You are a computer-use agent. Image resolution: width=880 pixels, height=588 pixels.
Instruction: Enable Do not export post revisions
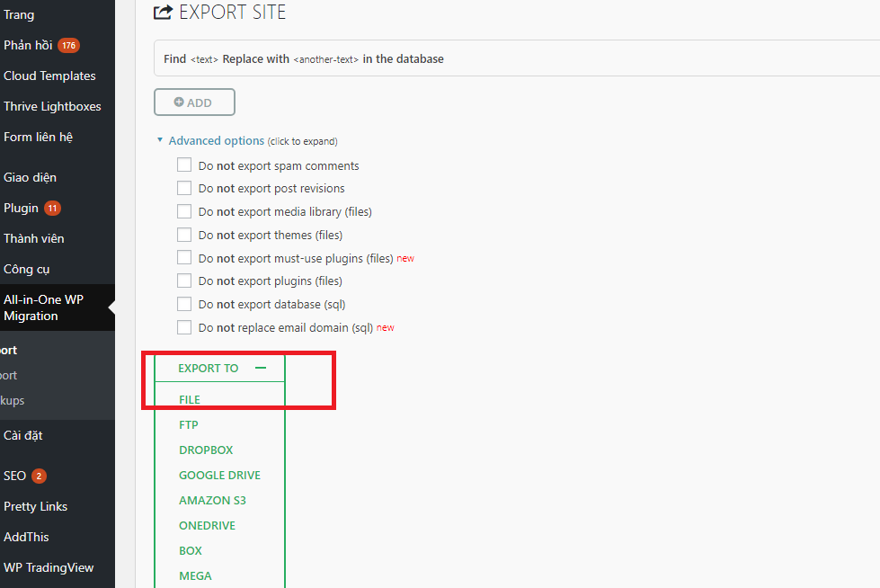click(184, 188)
